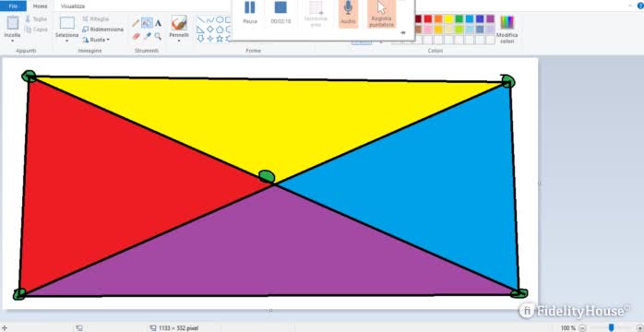Pick the Eraser tool
The width and height of the screenshot is (644, 332).
[137, 36]
